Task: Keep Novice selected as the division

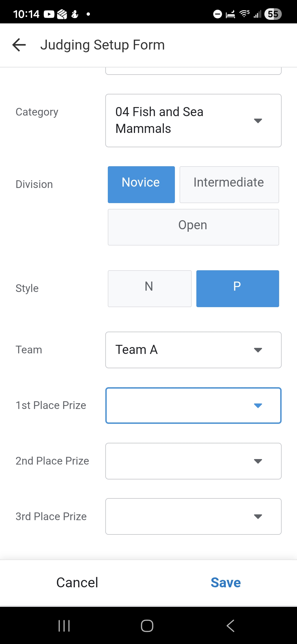Action: [141, 184]
